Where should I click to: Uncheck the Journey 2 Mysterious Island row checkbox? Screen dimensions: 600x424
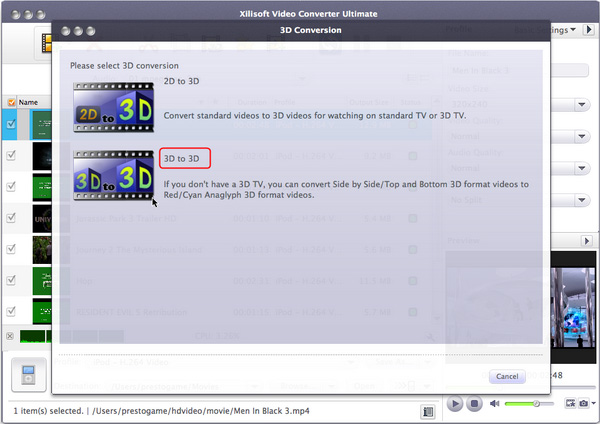pos(11,249)
